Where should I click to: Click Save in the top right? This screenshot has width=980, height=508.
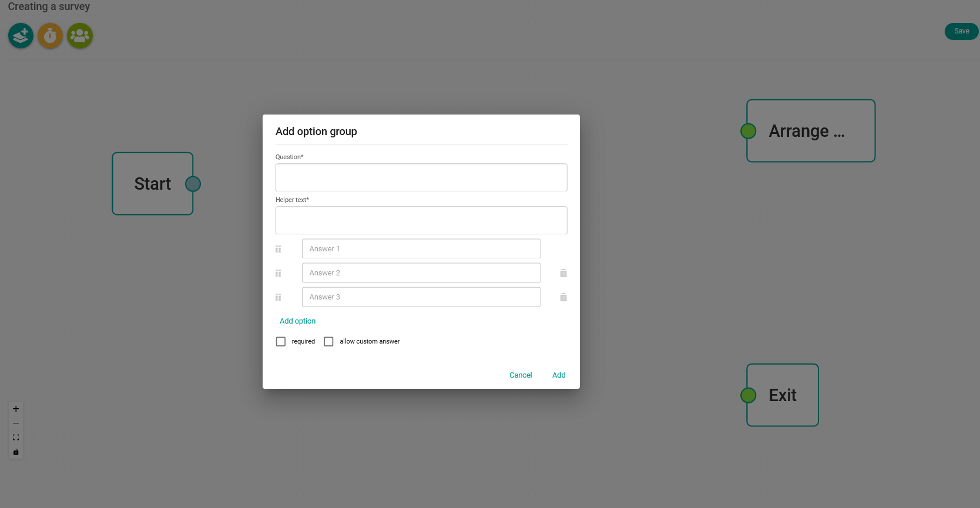[x=961, y=31]
